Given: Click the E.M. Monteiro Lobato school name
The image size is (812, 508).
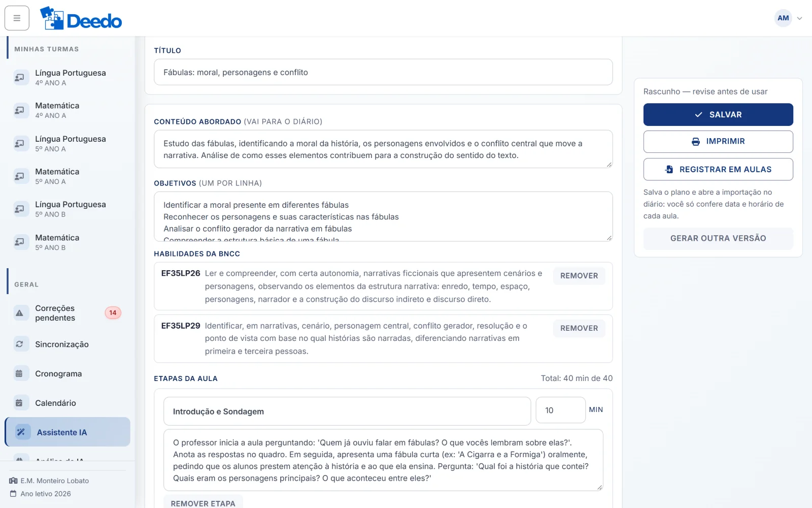Looking at the screenshot, I should click(x=55, y=481).
